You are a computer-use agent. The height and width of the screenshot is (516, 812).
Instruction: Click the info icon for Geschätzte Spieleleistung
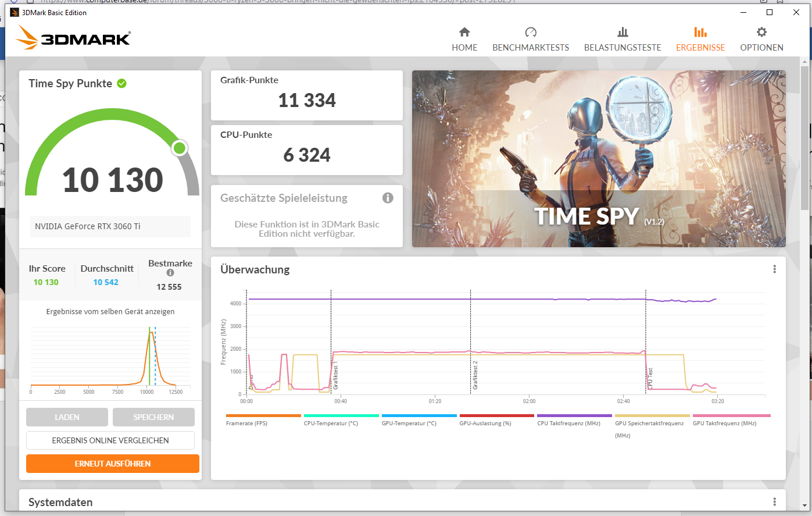pos(388,198)
